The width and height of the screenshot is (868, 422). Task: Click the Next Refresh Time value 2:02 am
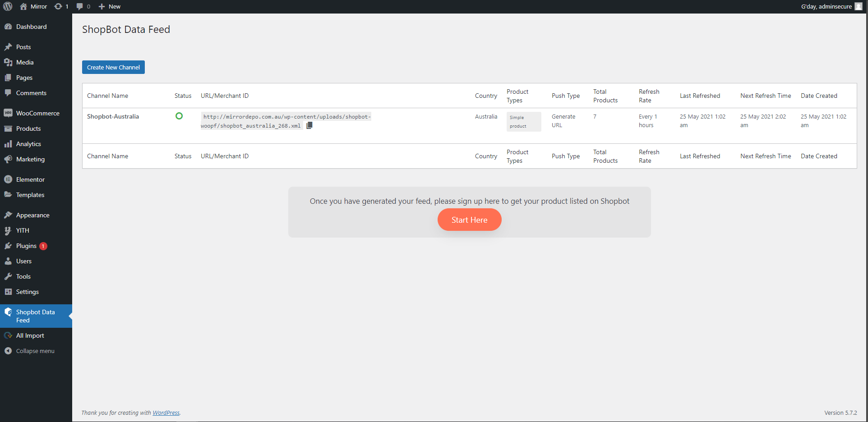pyautogui.click(x=763, y=121)
